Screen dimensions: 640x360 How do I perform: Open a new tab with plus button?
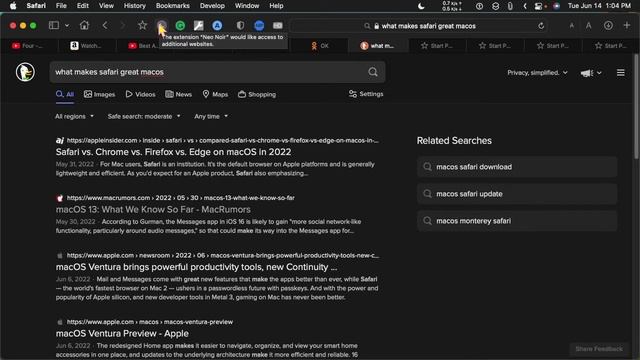click(x=627, y=25)
